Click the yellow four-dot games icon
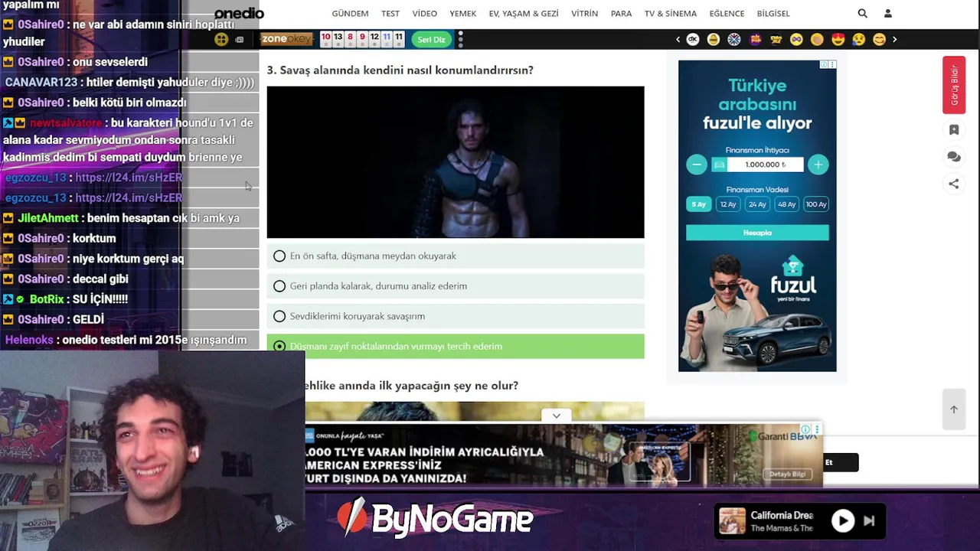 [221, 39]
